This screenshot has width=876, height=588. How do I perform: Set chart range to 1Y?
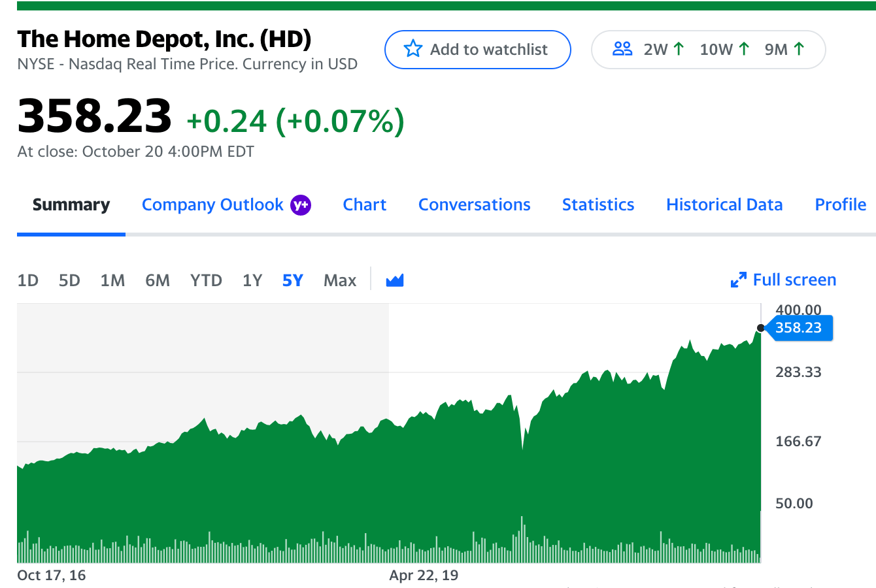click(252, 281)
